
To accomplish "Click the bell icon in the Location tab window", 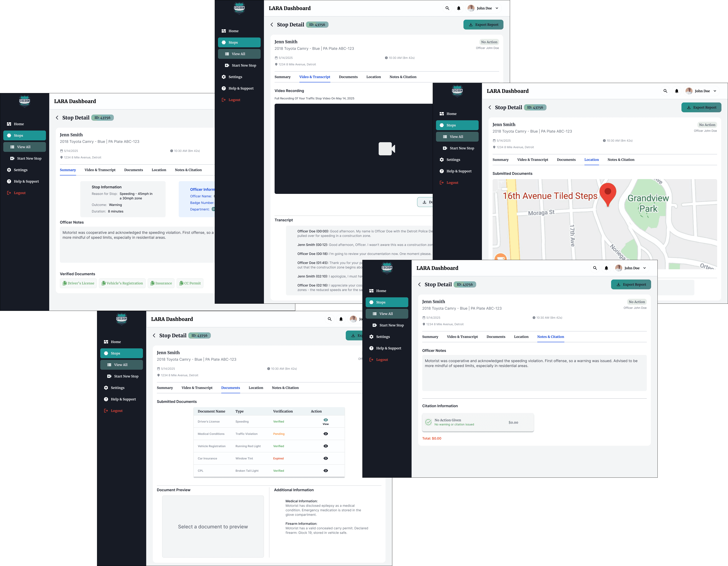I will (676, 91).
